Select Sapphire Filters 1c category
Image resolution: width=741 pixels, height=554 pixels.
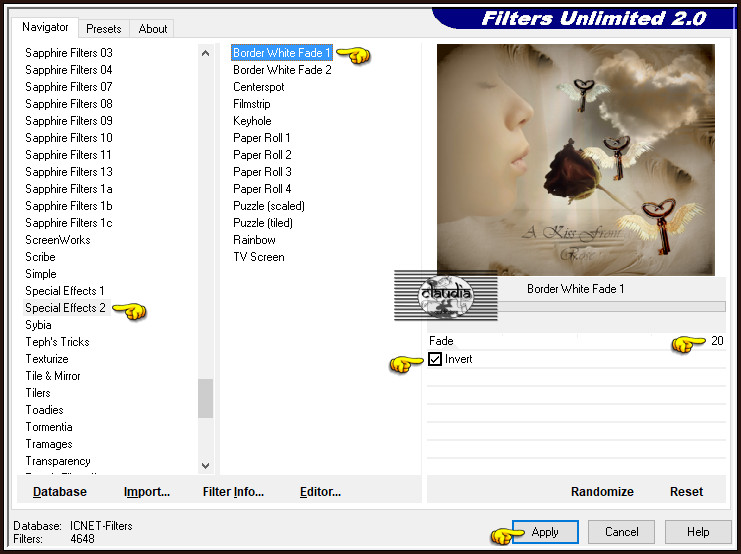(x=69, y=223)
